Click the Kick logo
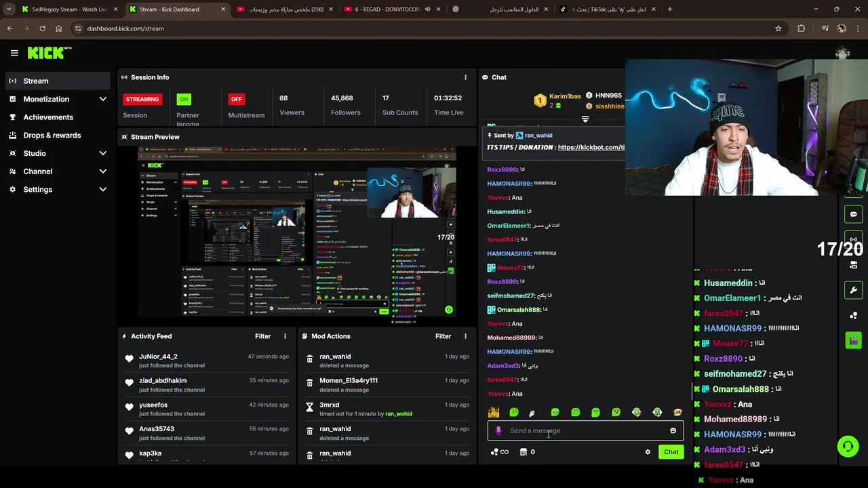The height and width of the screenshot is (488, 868). (x=50, y=53)
